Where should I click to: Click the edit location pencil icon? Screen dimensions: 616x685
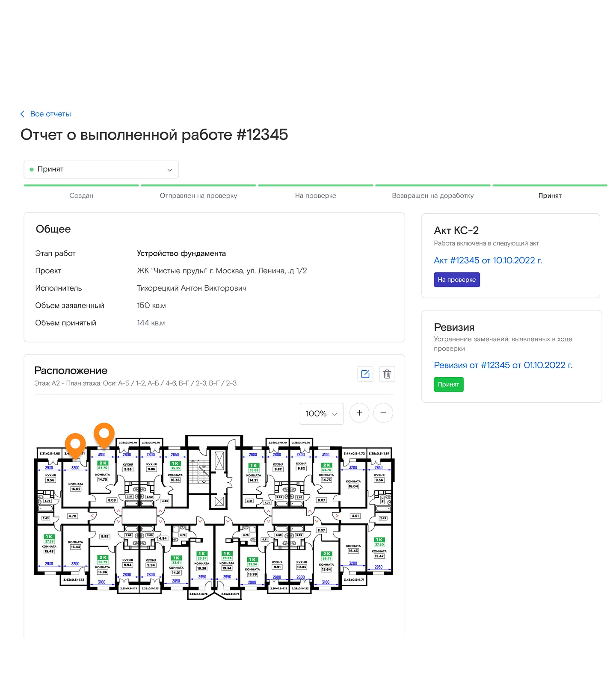coord(365,374)
